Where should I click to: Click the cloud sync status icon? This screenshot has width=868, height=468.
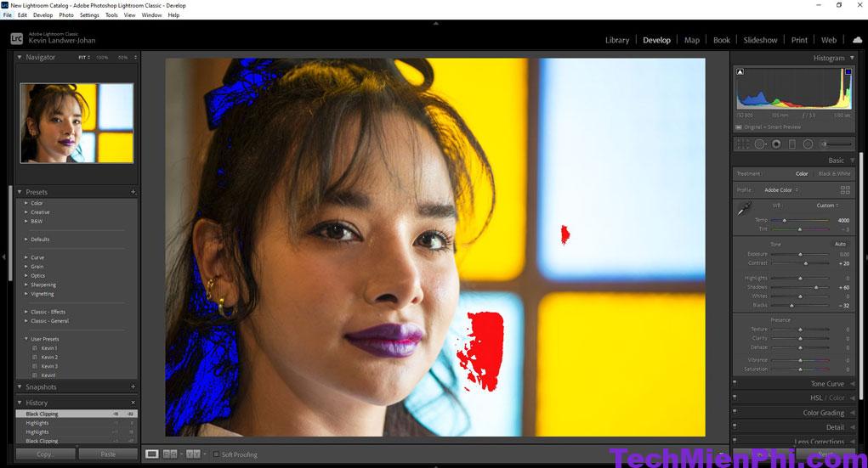click(858, 40)
